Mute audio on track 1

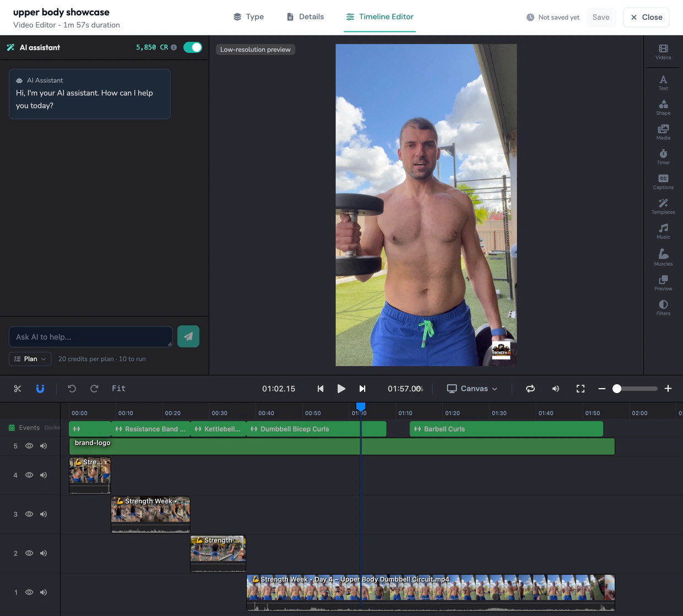44,592
